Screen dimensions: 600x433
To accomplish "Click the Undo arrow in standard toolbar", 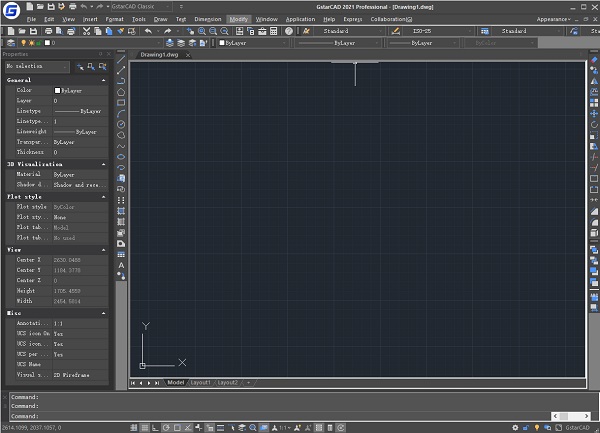I will 148,31.
